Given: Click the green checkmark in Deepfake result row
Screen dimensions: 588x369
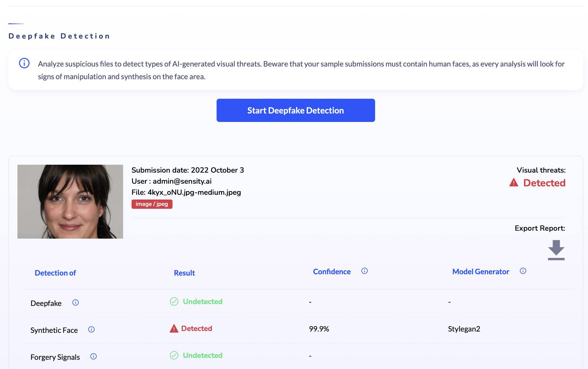Looking at the screenshot, I should [174, 301].
